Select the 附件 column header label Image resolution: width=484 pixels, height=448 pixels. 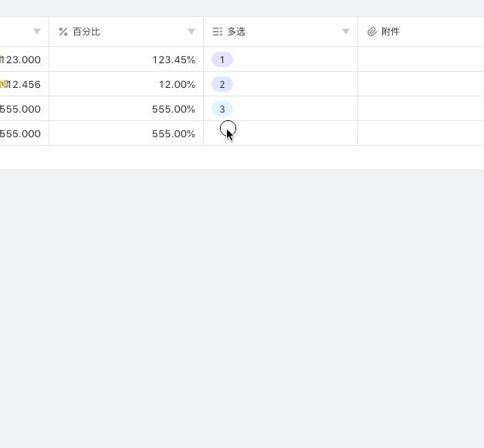pos(391,32)
